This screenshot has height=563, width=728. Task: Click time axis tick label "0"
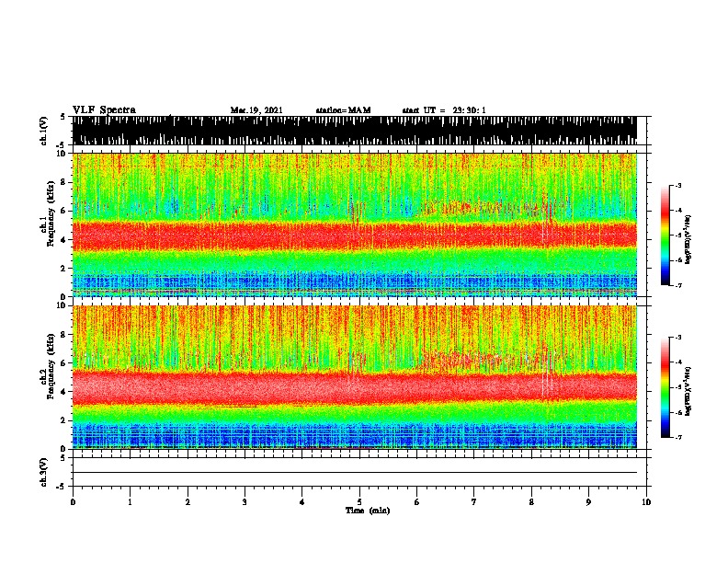click(x=73, y=502)
